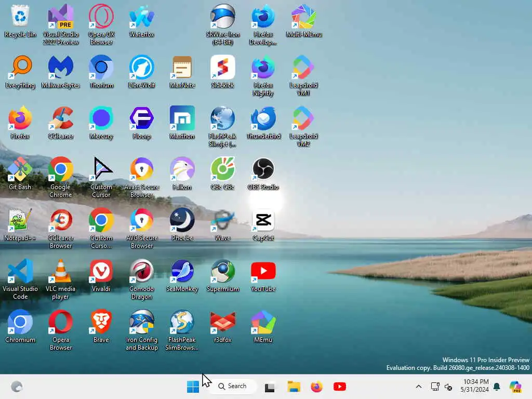The height and width of the screenshot is (399, 532).
Task: Click the taskbar Search box
Action: pyautogui.click(x=233, y=386)
